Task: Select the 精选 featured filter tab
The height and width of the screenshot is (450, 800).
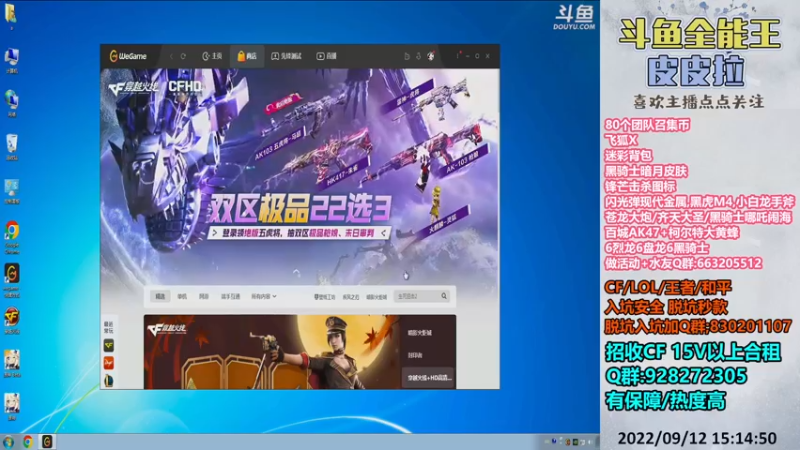Action: pos(160,296)
